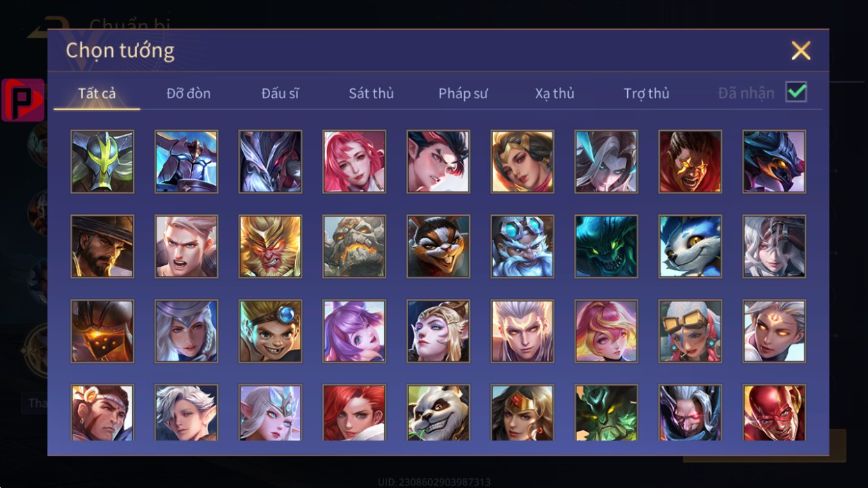Pick the Wonder Woman hero portrait
868x488 pixels.
[522, 413]
